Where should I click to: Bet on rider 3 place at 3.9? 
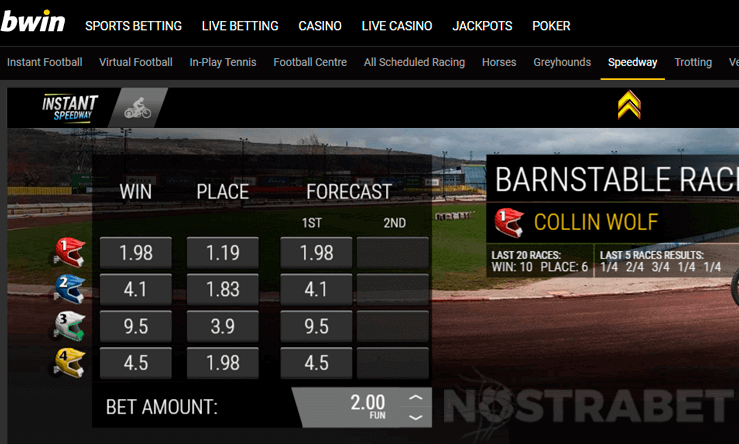click(222, 326)
